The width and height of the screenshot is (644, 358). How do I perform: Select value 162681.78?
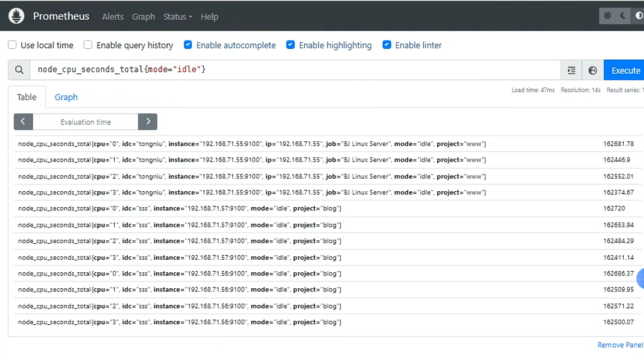click(619, 144)
